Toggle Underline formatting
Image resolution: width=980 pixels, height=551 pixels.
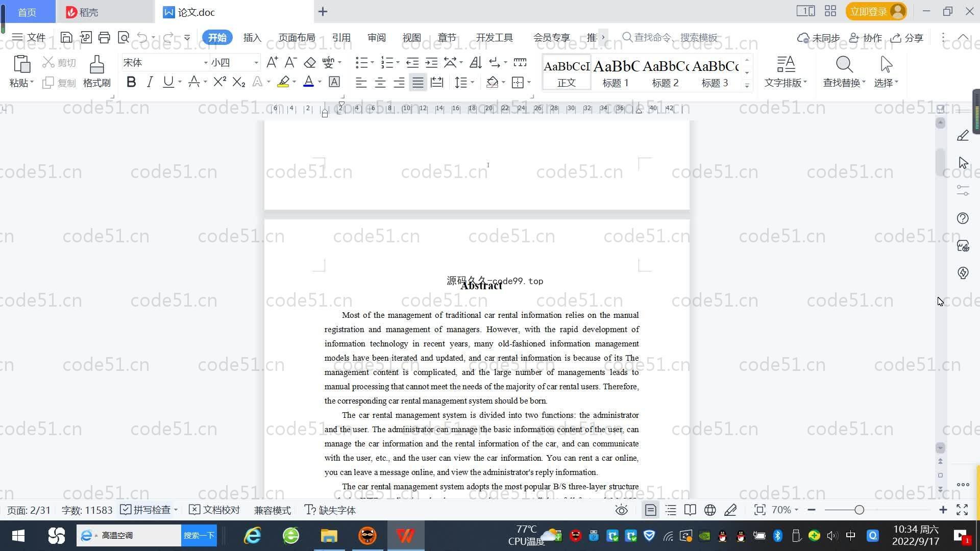pyautogui.click(x=168, y=82)
